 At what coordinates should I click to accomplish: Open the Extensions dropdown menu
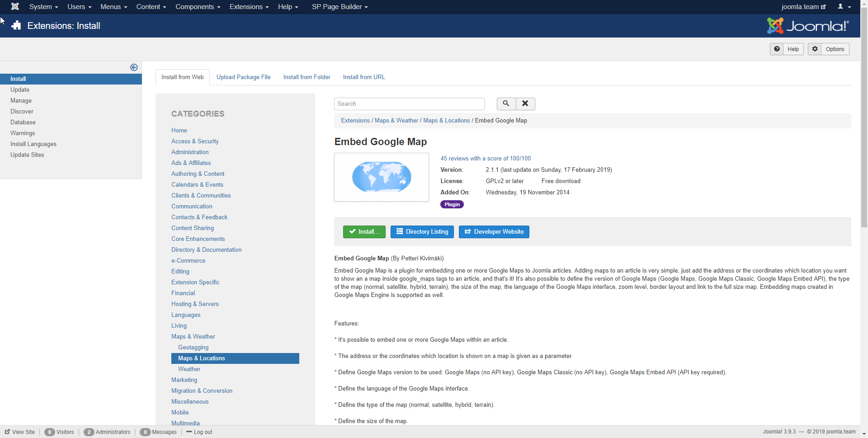[x=249, y=7]
